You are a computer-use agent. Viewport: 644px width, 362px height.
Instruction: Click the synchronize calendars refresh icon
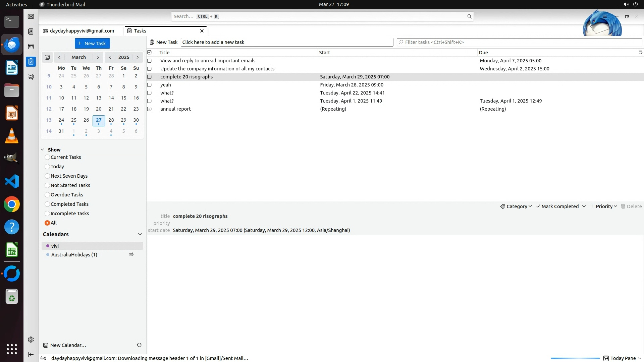139,345
